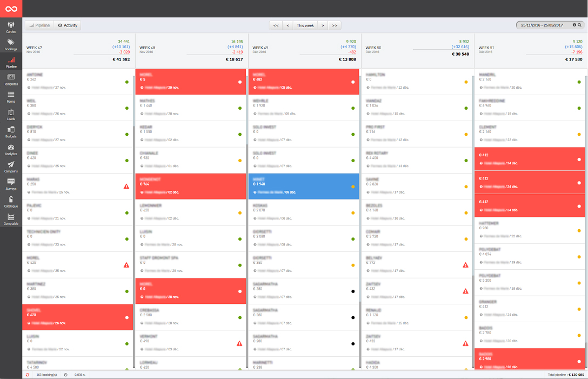Select the Pipeline sidebar icon

[11, 62]
